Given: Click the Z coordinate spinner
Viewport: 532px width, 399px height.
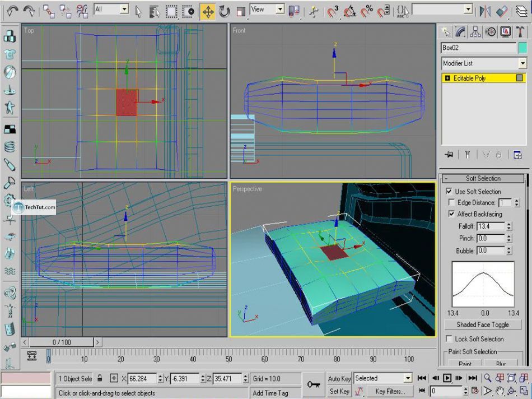Looking at the screenshot, I should pyautogui.click(x=245, y=378).
